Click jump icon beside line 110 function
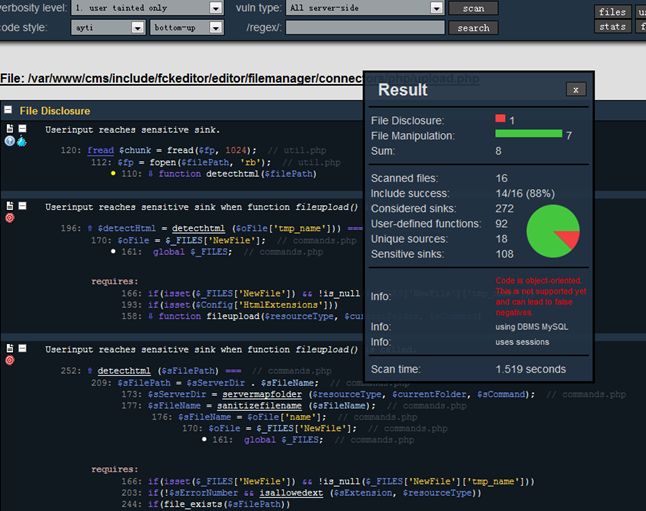Image resolution: width=646 pixels, height=511 pixels. [150, 174]
